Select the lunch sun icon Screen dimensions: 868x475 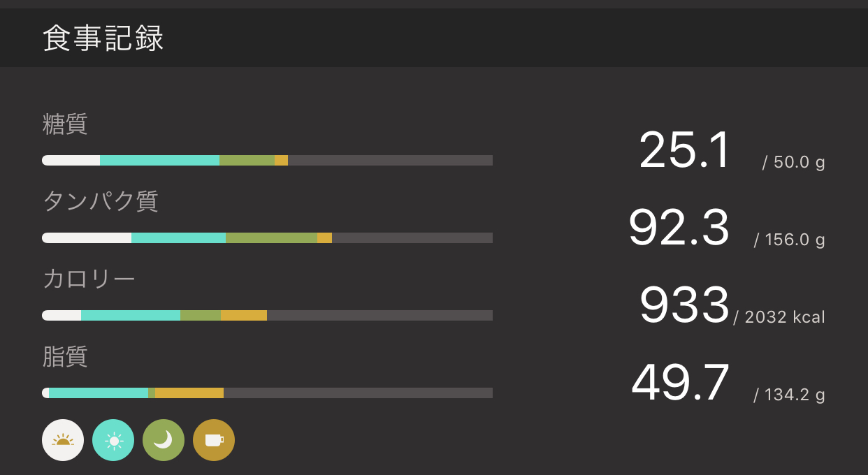coord(113,440)
